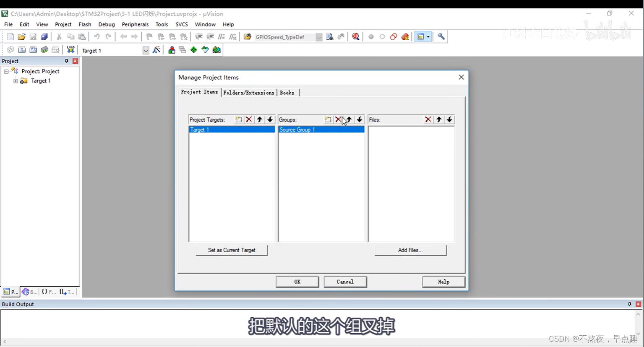
Task: Click the LOAD download-to-flash icon
Action: click(70, 49)
